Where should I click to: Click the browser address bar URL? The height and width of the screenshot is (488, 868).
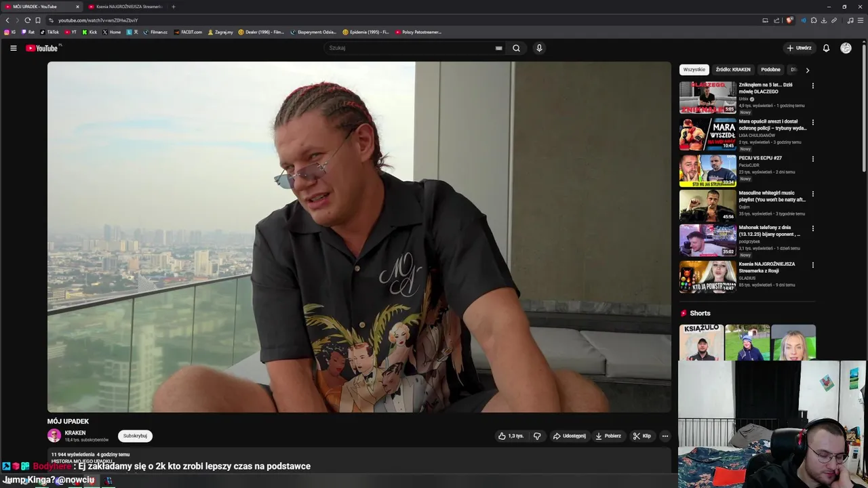pyautogui.click(x=98, y=20)
